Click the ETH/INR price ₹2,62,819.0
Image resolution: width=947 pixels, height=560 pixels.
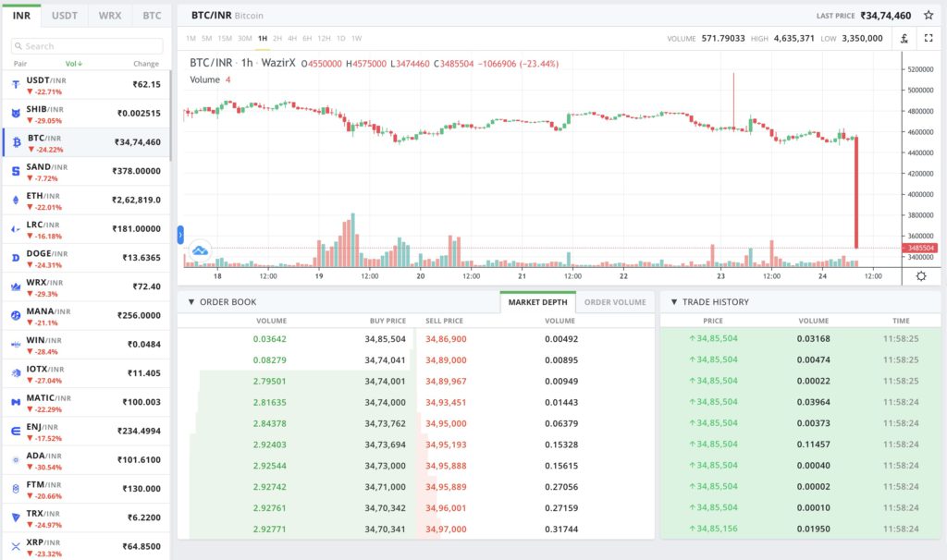(x=137, y=200)
